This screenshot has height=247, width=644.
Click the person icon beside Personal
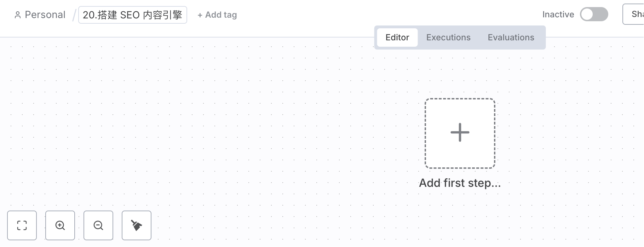[x=17, y=15]
